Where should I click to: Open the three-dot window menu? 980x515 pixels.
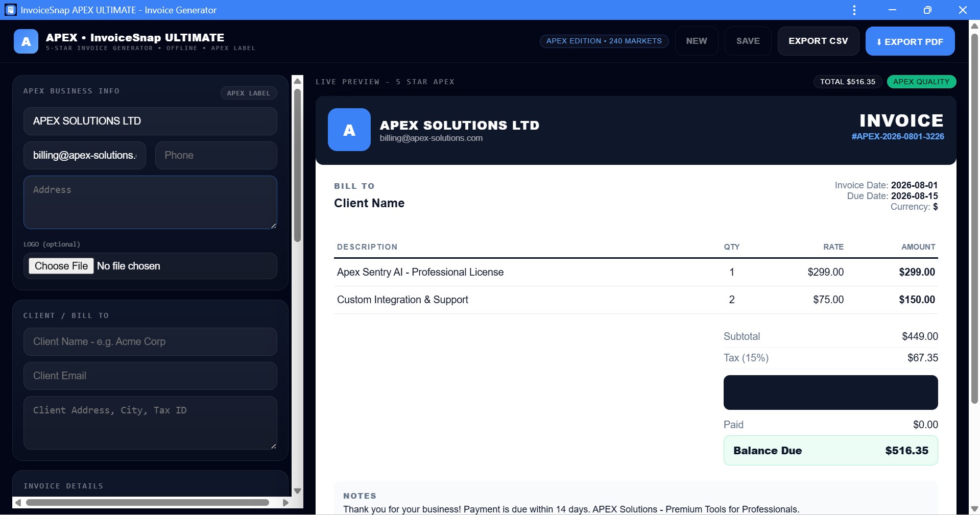[x=854, y=10]
